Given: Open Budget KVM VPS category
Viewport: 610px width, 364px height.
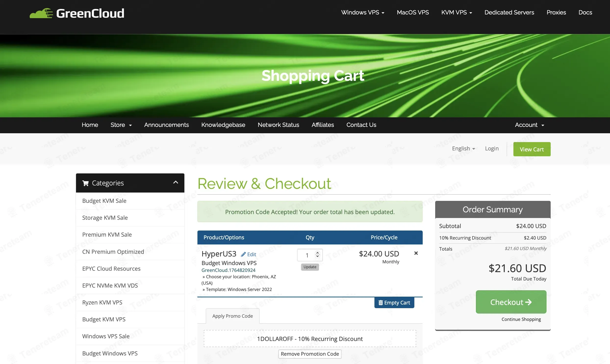Looking at the screenshot, I should click(x=130, y=319).
